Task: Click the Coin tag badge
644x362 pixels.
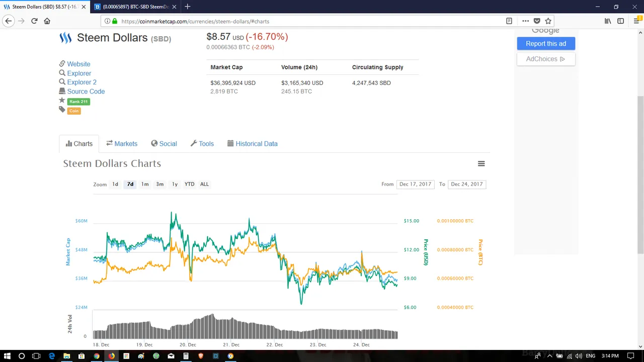Action: tap(74, 111)
